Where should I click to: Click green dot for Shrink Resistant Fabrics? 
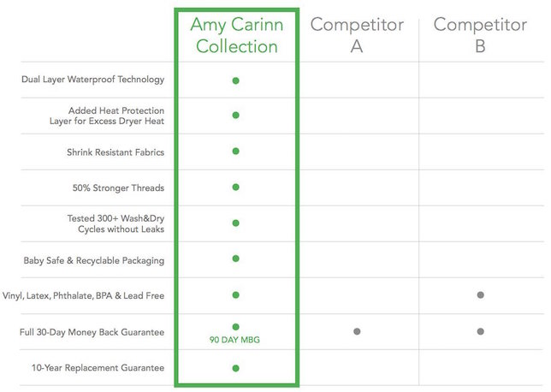coord(236,151)
